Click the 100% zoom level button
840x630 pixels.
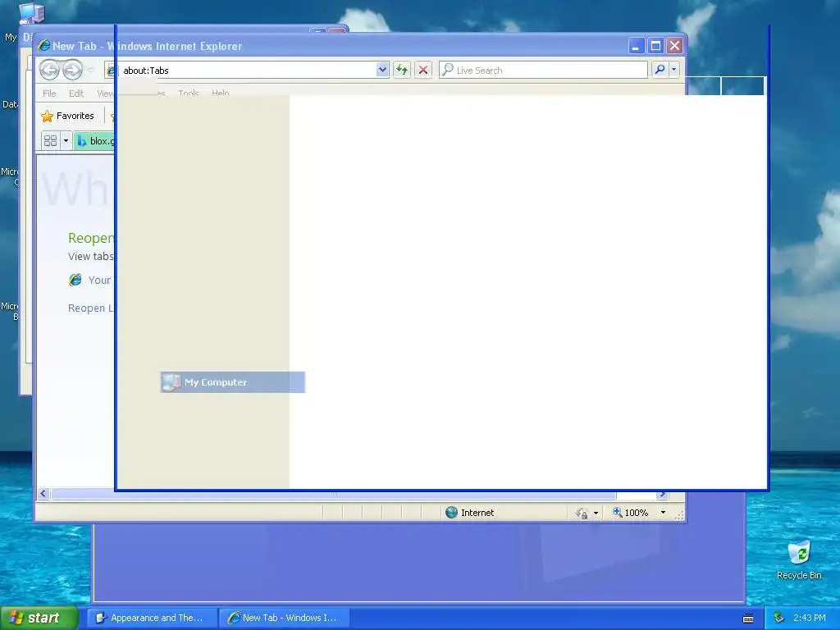(631, 513)
